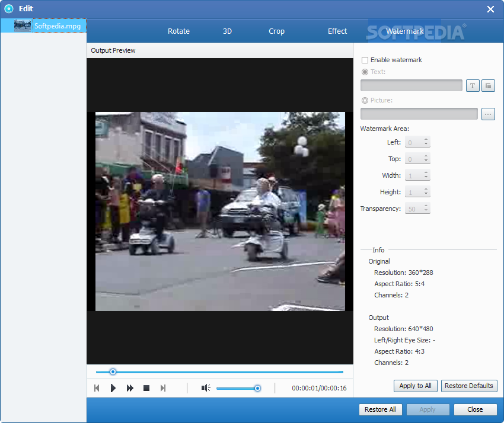Open the Effect tab

(337, 31)
